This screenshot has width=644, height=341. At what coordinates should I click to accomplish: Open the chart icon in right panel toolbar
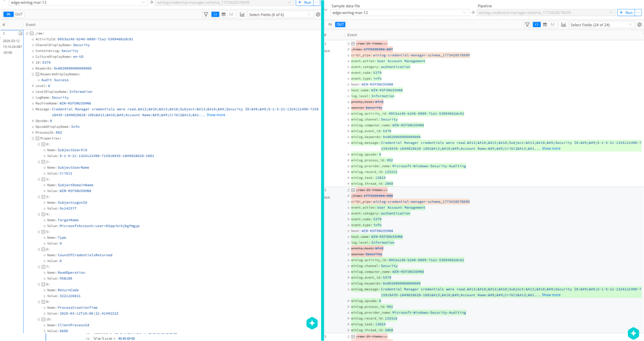click(564, 24)
